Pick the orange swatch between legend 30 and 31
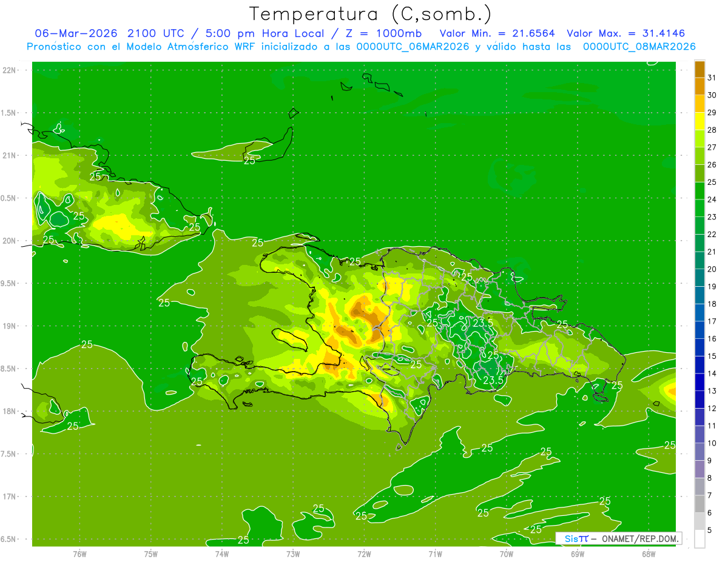 [699, 86]
